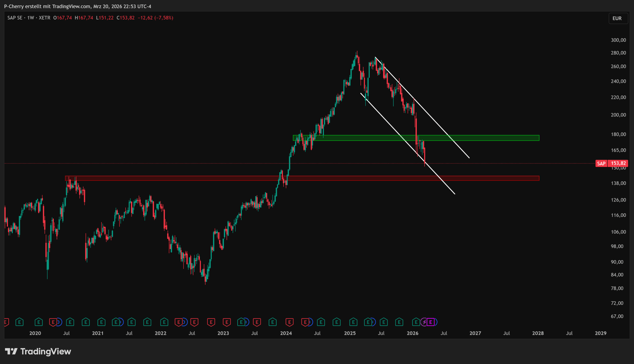
Task: Click the green earnings icon left of the lightning bolt
Action: point(416,322)
